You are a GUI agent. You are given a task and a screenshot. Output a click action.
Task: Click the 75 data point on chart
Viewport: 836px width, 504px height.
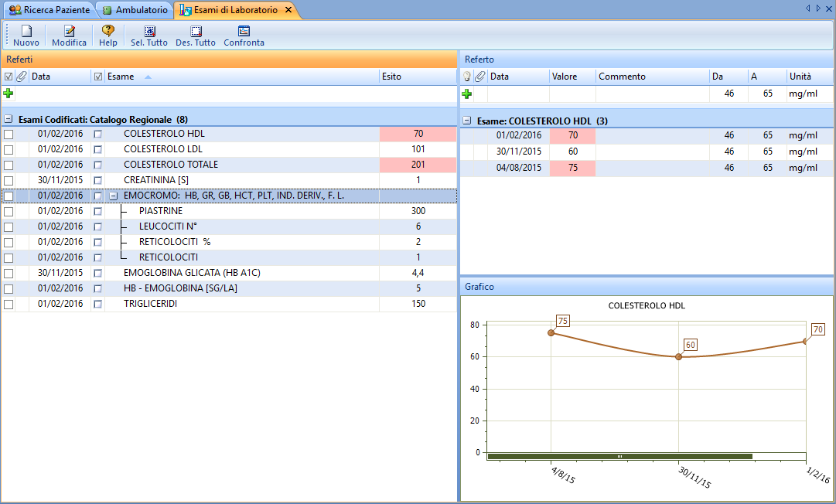click(551, 333)
